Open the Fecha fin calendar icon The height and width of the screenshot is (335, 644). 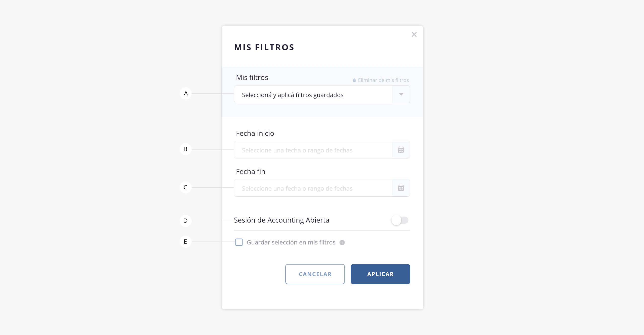click(401, 188)
